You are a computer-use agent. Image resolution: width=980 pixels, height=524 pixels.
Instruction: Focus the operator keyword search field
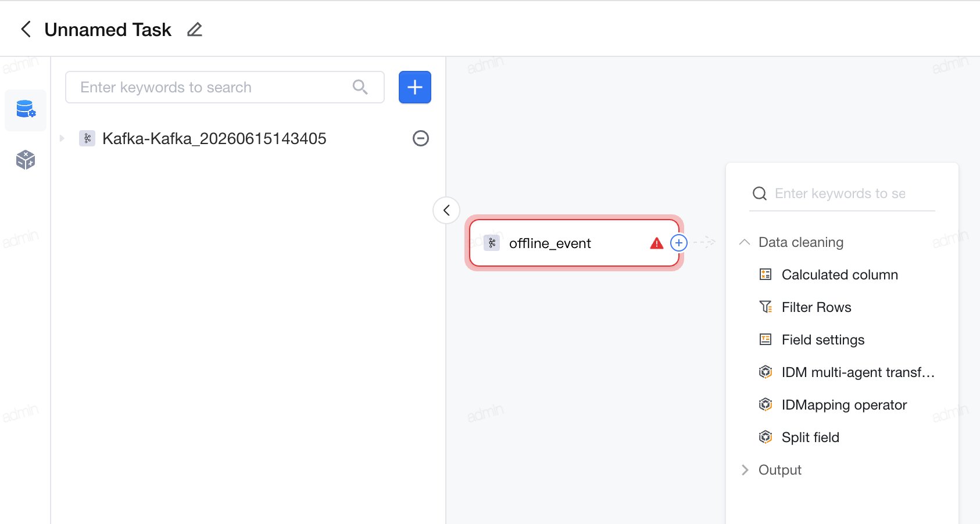[x=842, y=193]
